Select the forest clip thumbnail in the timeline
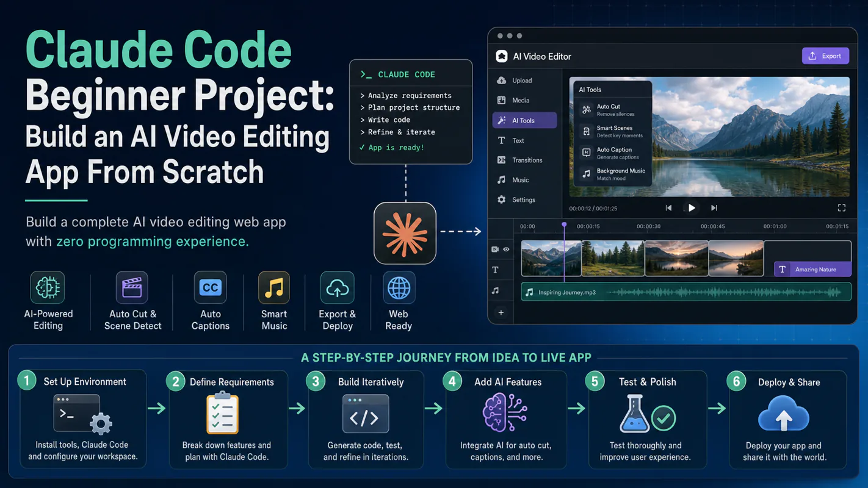The height and width of the screenshot is (488, 868). 613,258
